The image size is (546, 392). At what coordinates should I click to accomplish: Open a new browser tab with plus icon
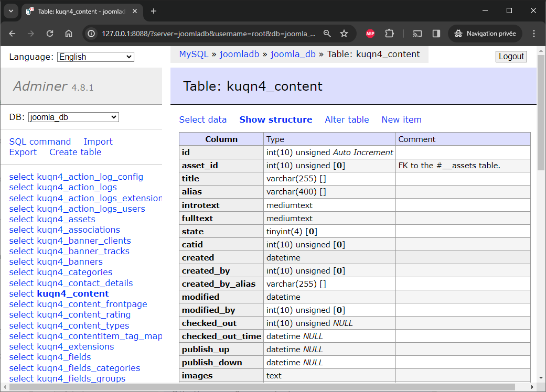pos(154,11)
